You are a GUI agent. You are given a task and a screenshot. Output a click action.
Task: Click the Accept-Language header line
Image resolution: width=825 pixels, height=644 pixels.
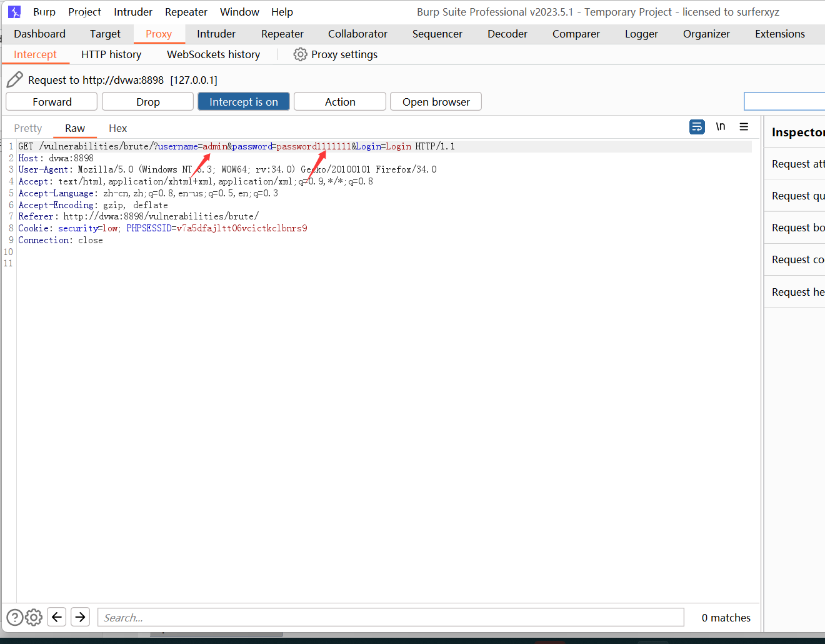point(148,193)
